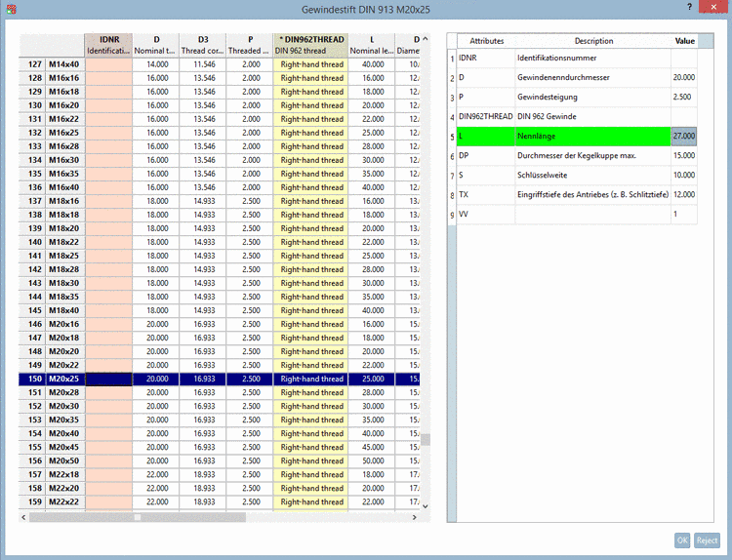Select the Nennlänge attribute row
The height and width of the screenshot is (560, 732).
pos(577,136)
